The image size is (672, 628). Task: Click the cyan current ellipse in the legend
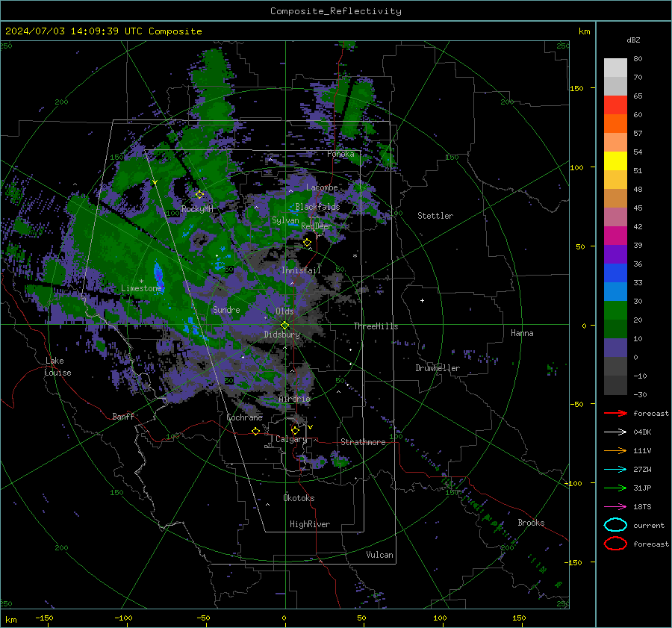coord(615,525)
